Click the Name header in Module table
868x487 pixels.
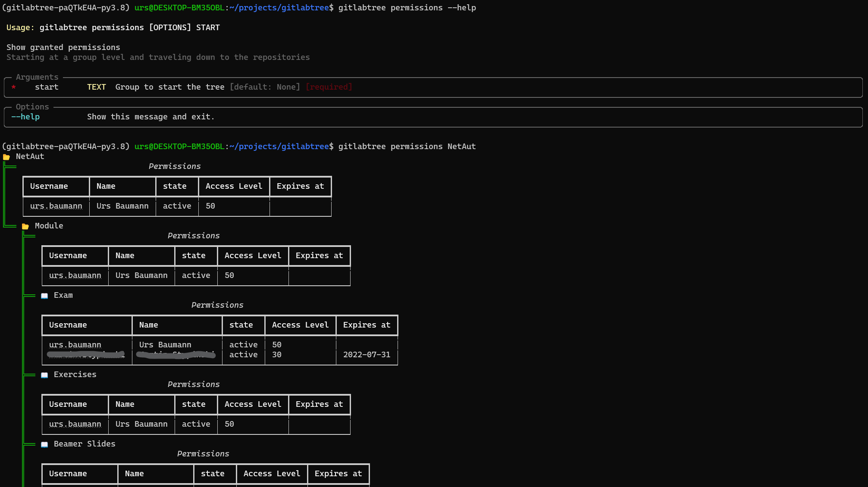pos(125,256)
